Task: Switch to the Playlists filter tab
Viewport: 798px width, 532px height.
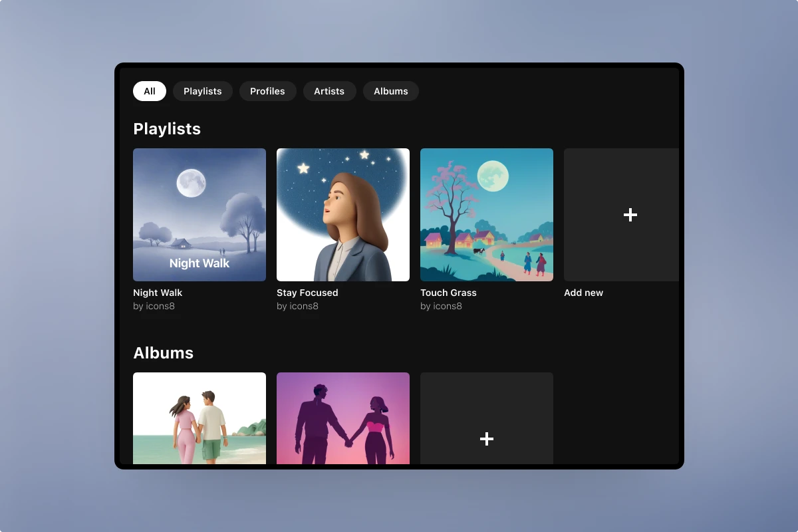Action: [x=203, y=91]
